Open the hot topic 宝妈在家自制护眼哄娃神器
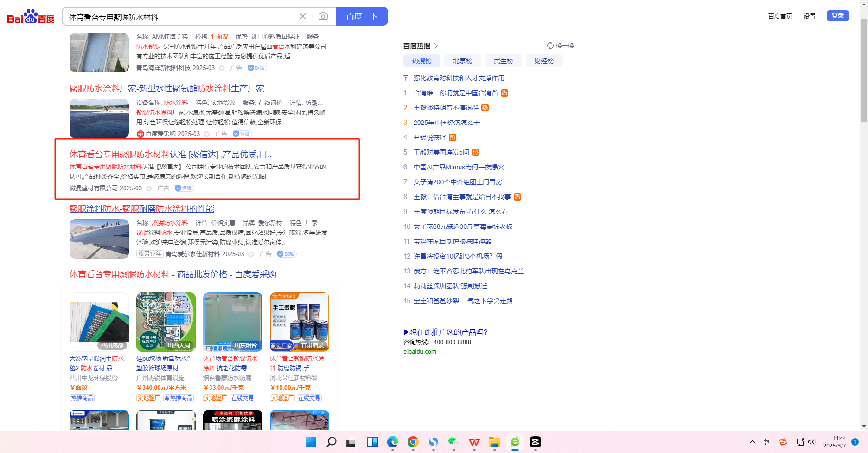Viewport: 868px width, 453px height. tap(452, 241)
